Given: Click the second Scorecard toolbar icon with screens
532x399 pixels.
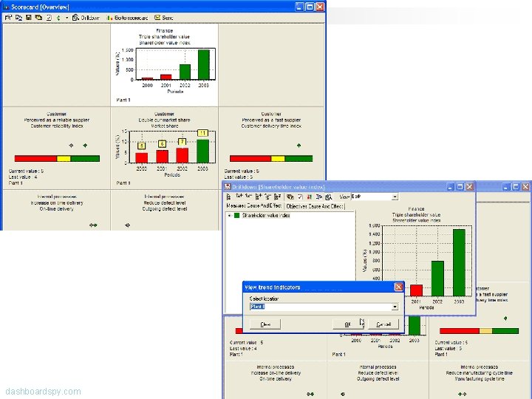Looking at the screenshot, I should (x=18, y=18).
